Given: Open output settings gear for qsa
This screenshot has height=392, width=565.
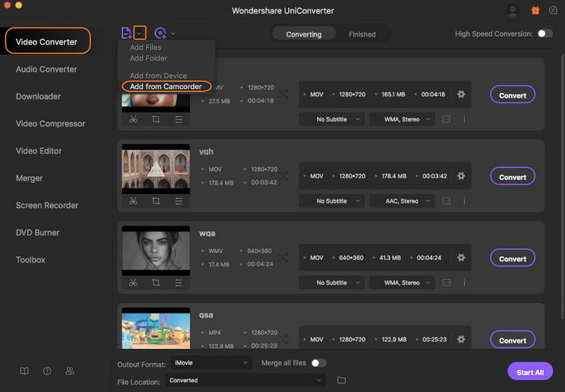Looking at the screenshot, I should tap(461, 339).
